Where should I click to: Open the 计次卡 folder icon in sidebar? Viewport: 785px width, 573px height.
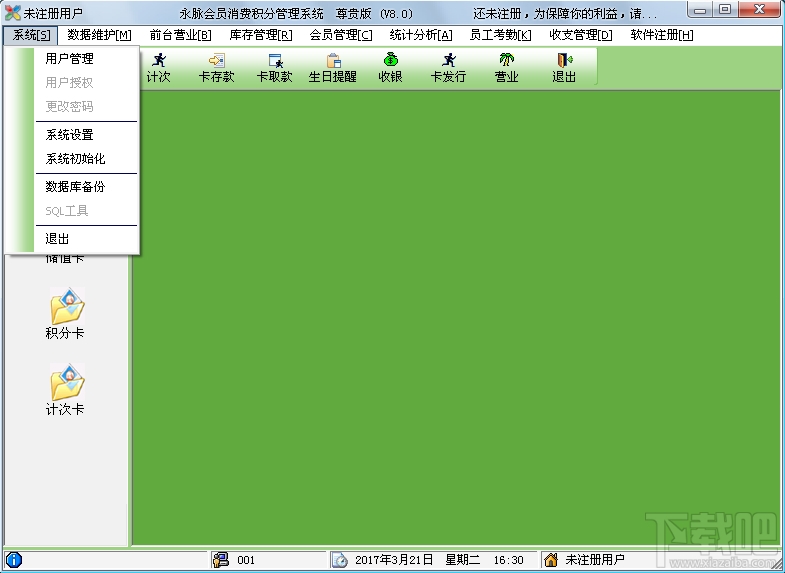(x=67, y=382)
